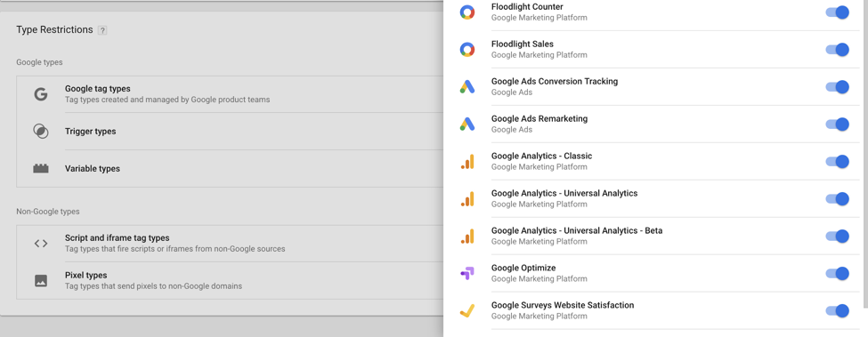Disable Google Surveys Website Satisfaction toggle
This screenshot has height=337, width=868.
(x=837, y=311)
